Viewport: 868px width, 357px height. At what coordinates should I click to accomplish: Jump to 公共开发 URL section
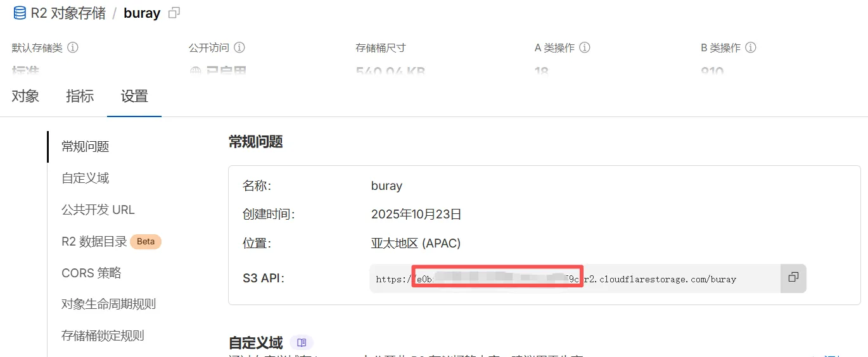[x=98, y=210]
